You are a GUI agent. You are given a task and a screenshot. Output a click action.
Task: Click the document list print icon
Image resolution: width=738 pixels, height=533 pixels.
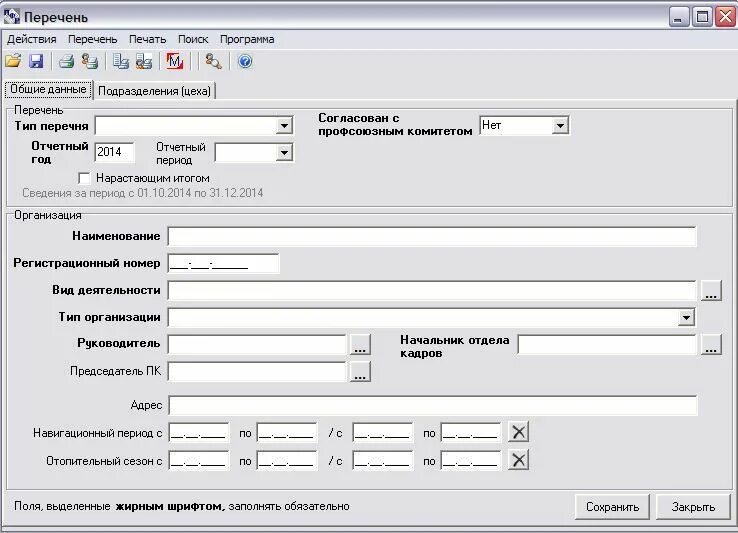point(120,61)
